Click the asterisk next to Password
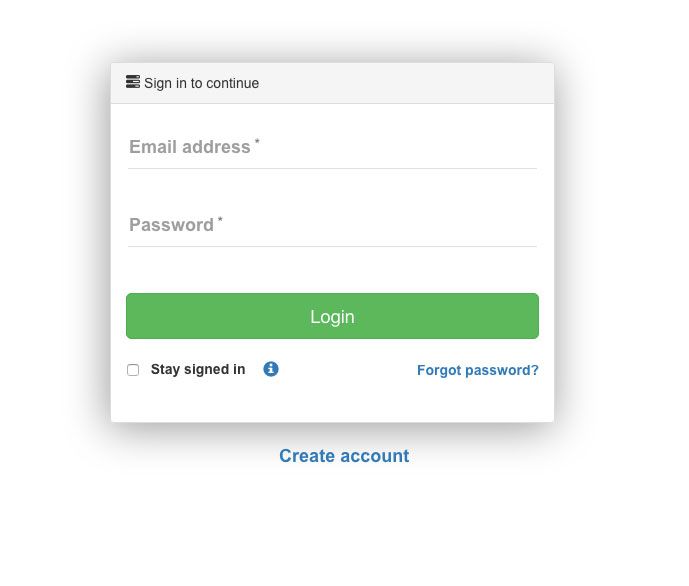This screenshot has width=689, height=586. click(220, 220)
